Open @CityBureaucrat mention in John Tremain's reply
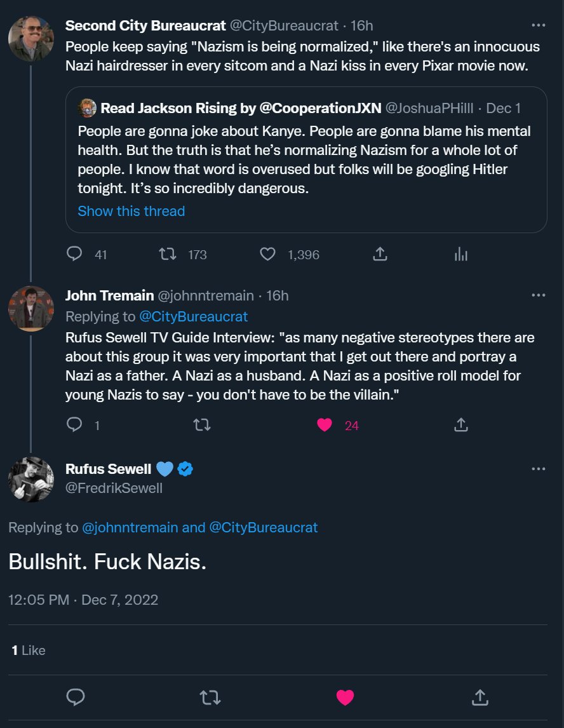 193,316
